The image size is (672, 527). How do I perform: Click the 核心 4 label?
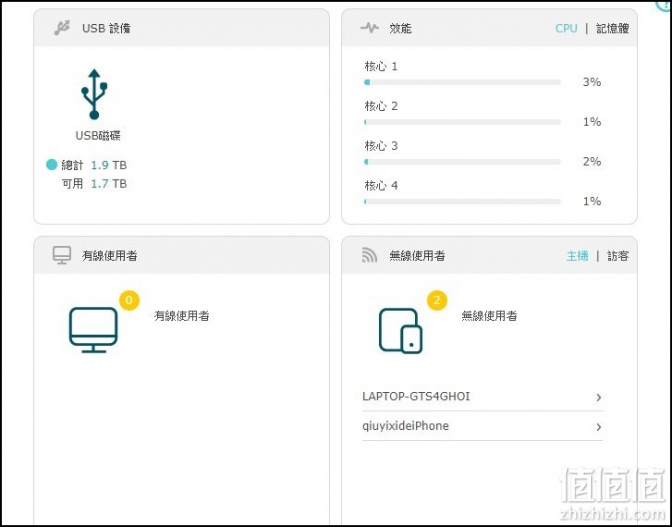point(381,186)
